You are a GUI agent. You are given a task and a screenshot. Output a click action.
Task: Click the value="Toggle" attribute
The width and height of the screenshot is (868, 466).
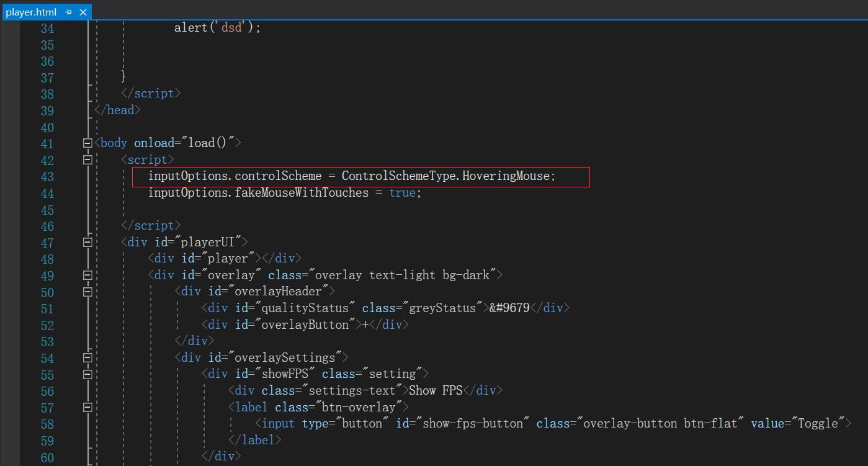click(799, 423)
